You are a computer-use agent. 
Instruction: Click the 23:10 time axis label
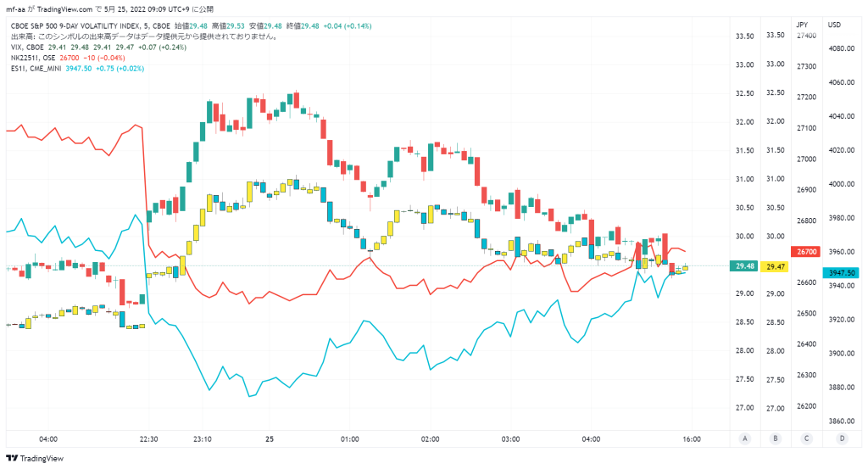[202, 439]
